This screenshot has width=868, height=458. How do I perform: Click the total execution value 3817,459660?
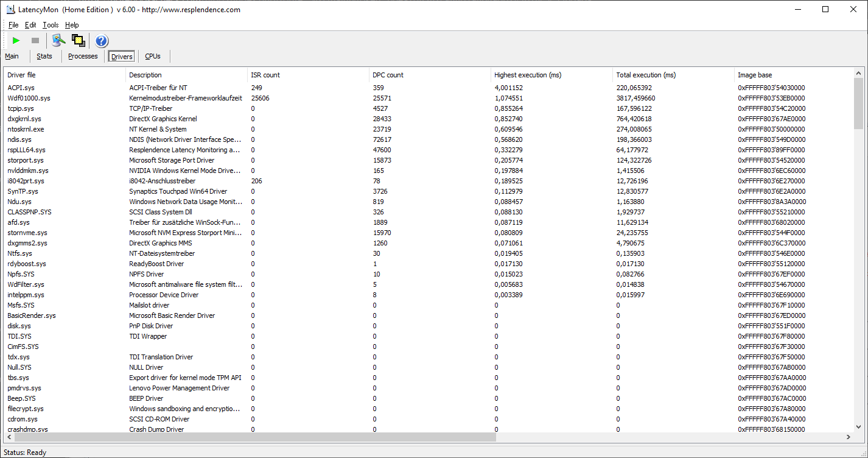(x=635, y=98)
